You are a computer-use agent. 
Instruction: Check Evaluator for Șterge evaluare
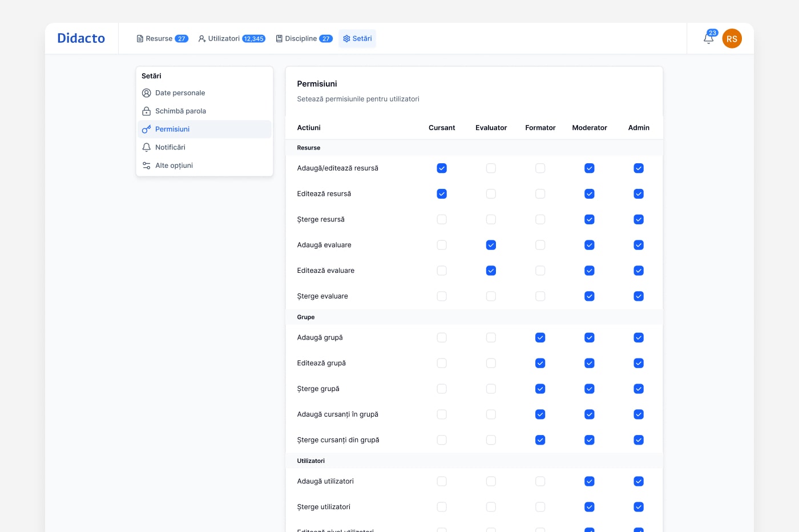[491, 296]
